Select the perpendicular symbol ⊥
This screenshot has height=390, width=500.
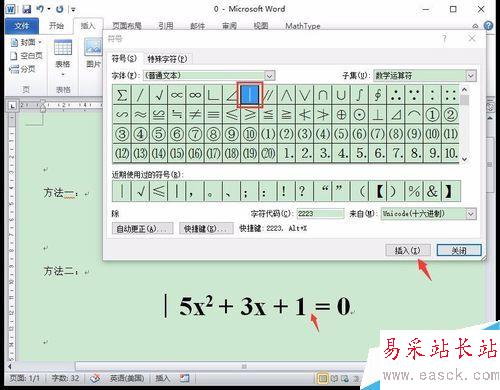coord(377,115)
